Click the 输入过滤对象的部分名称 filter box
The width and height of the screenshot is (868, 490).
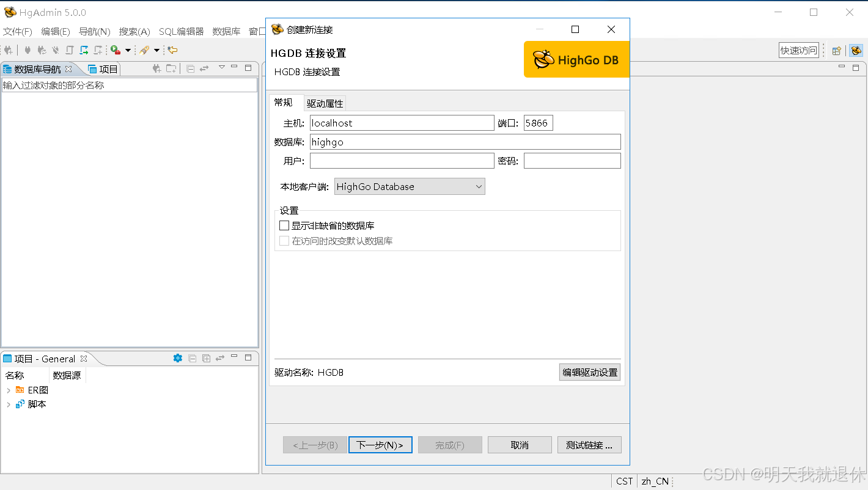click(129, 85)
